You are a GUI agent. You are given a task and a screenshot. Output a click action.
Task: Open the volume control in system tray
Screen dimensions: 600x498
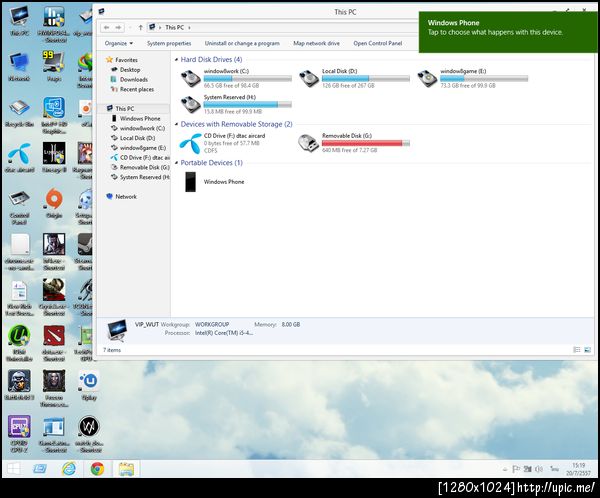[539, 469]
